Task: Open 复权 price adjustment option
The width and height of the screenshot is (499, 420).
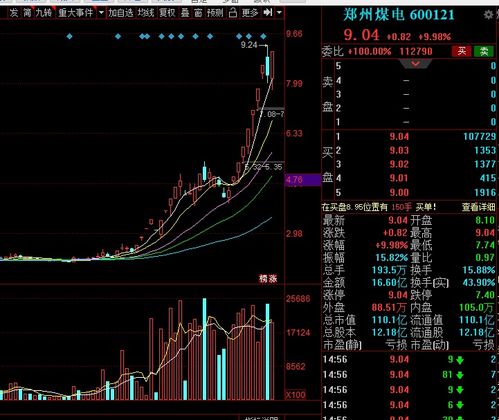Action: coord(167,13)
